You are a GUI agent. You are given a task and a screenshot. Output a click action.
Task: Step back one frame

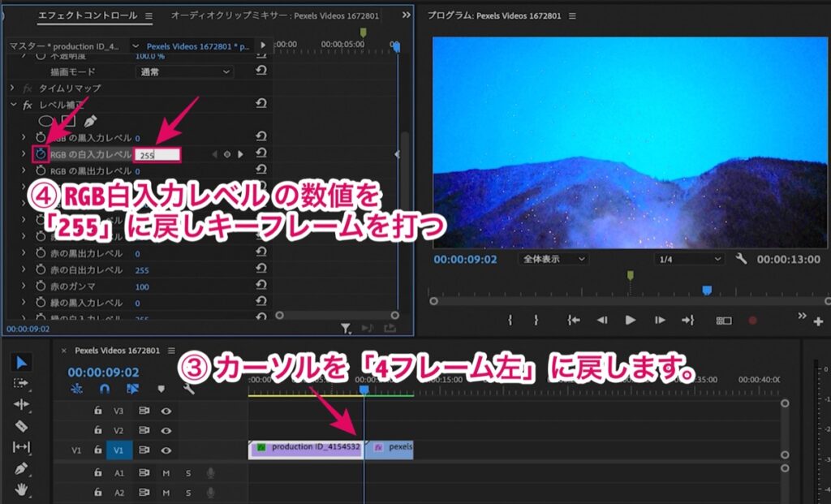[602, 320]
